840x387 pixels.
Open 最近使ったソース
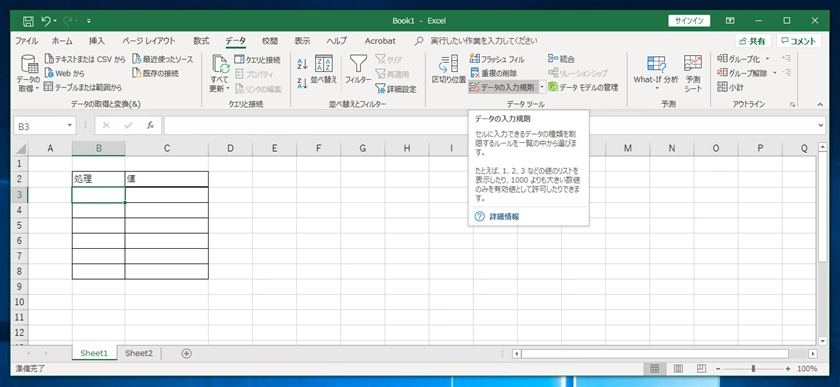(162, 59)
